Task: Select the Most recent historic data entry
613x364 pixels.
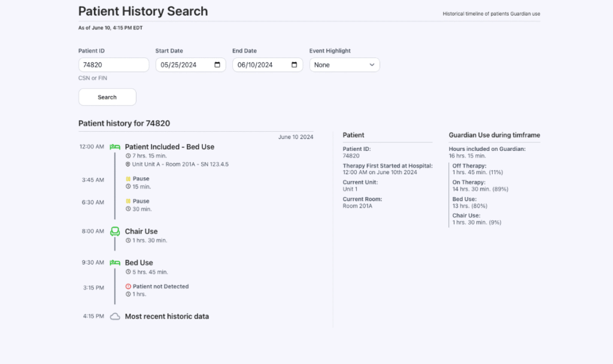Action: [166, 317]
